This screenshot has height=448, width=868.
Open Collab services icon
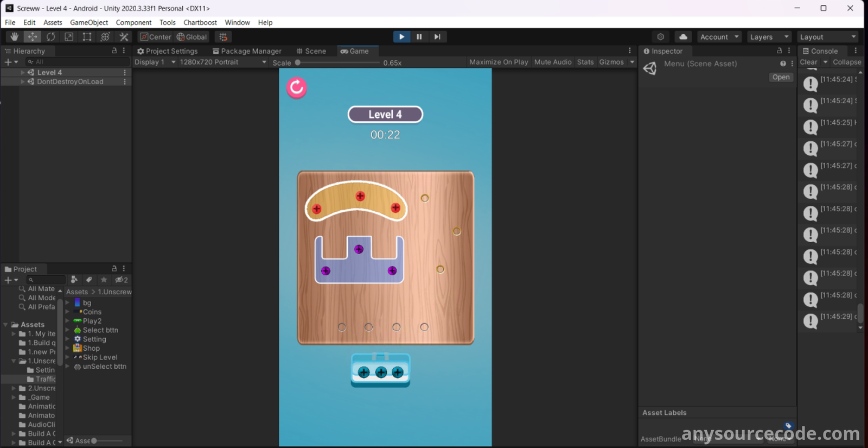coord(660,37)
